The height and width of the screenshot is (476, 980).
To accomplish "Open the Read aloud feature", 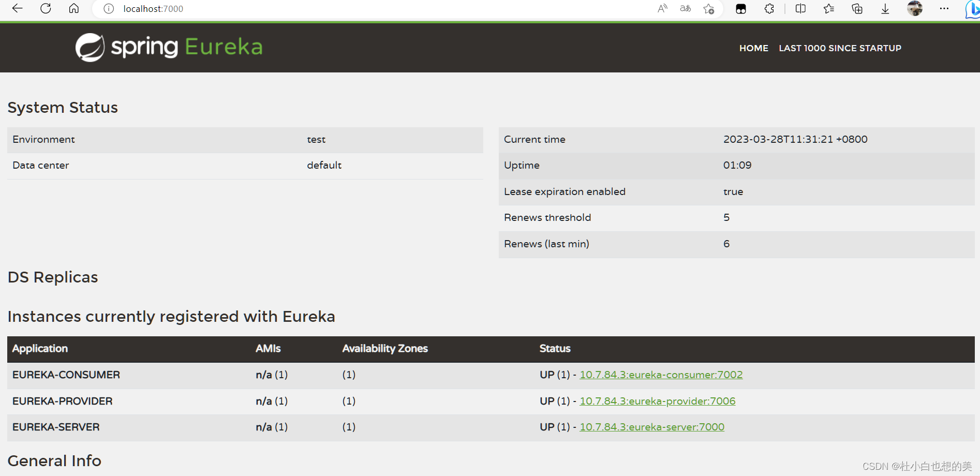I will click(x=662, y=9).
